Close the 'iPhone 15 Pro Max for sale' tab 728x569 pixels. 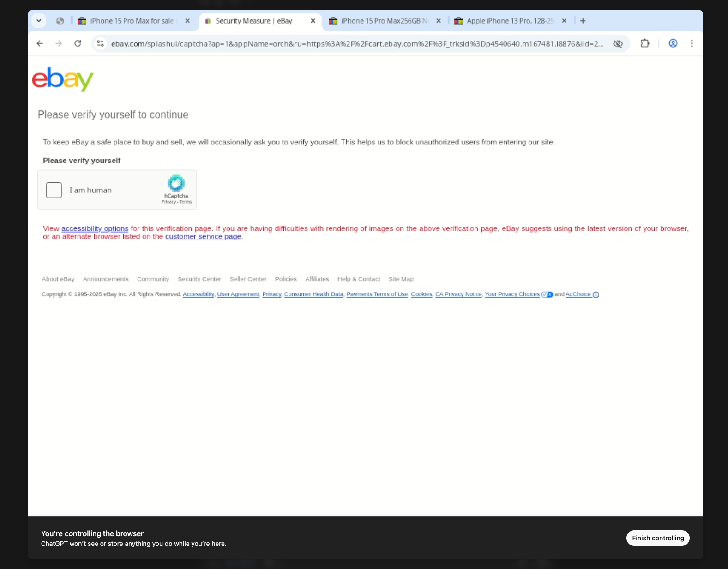pos(187,21)
